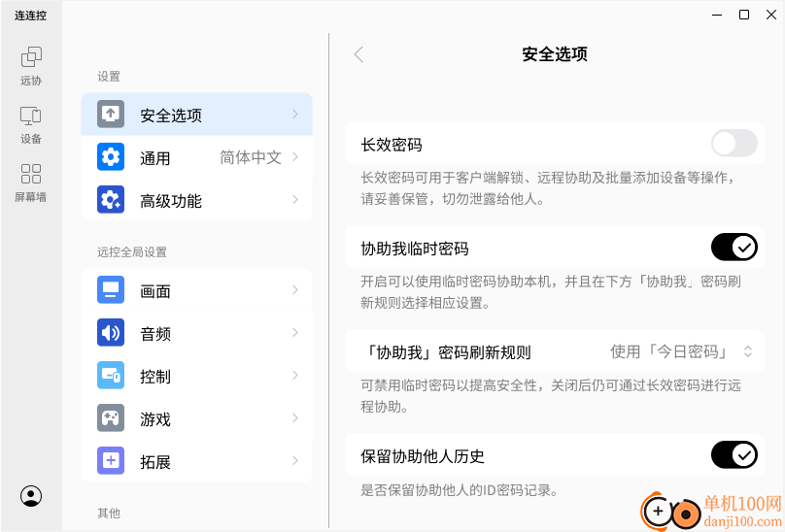Expand the 音频 row chevron
Screen dimensions: 785x532
[x=295, y=332]
